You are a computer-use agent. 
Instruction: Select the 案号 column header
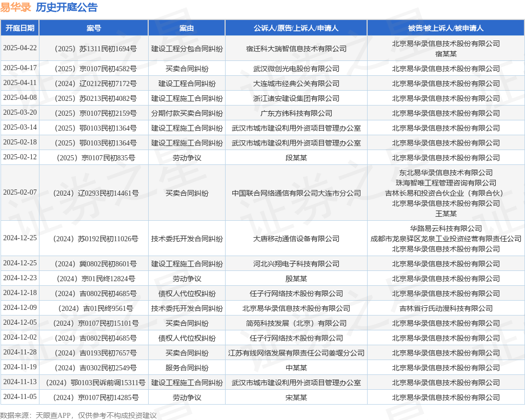click(x=94, y=28)
